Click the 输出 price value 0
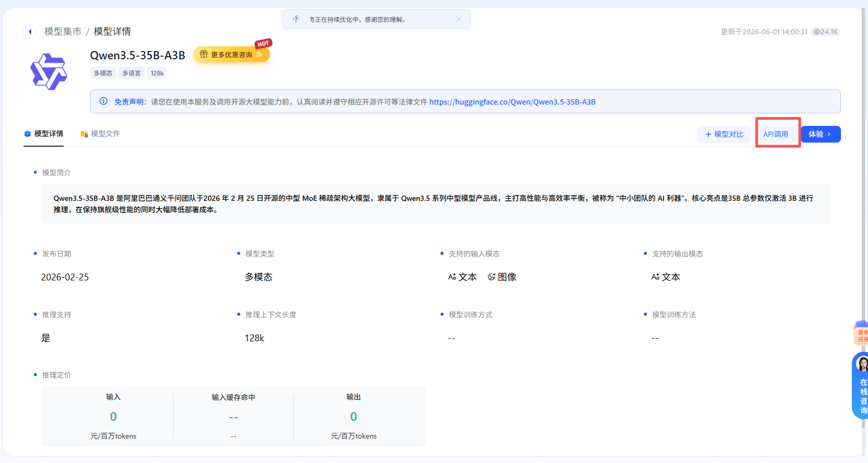 tap(354, 417)
